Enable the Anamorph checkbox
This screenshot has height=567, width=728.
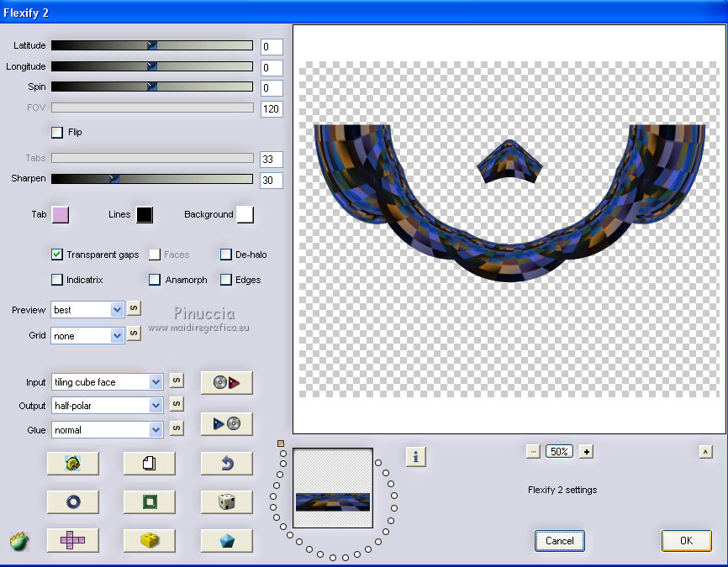[155, 280]
